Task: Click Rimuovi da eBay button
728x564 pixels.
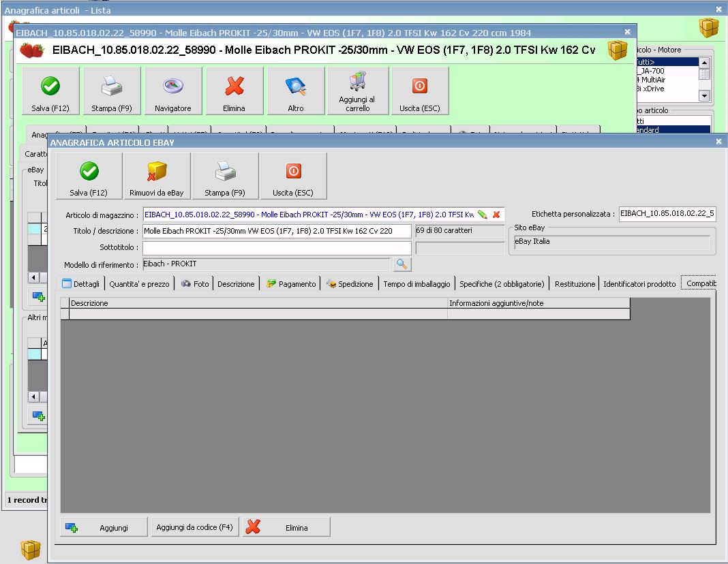Action: click(x=157, y=176)
